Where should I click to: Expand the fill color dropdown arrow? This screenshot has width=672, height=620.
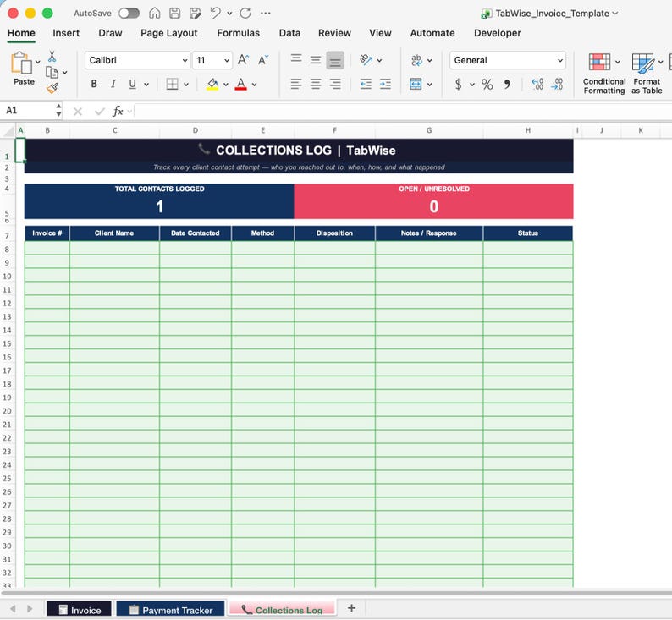tap(226, 85)
